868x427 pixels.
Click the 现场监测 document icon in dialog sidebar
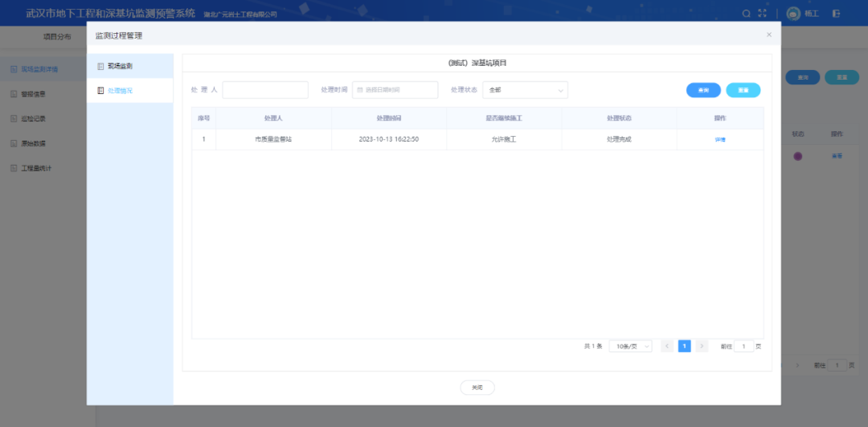click(100, 66)
